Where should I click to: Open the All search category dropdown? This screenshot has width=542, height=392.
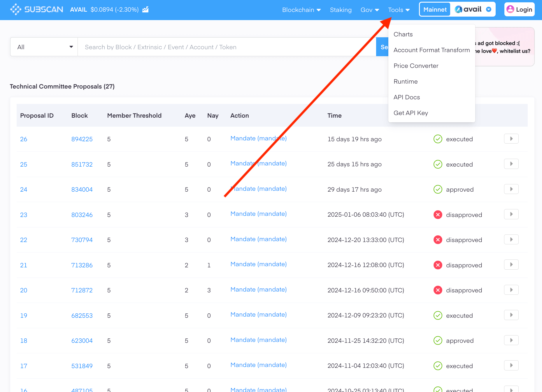tap(44, 47)
